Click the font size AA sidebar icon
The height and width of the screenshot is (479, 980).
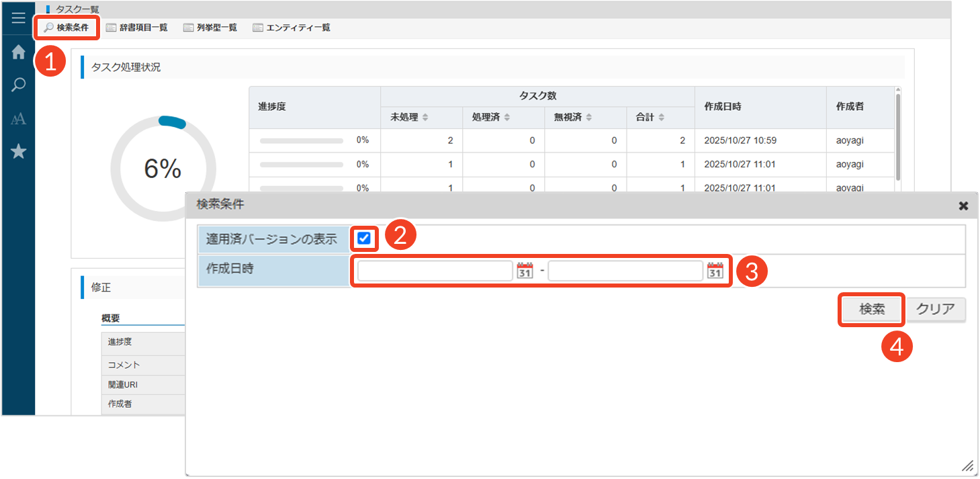[x=18, y=119]
